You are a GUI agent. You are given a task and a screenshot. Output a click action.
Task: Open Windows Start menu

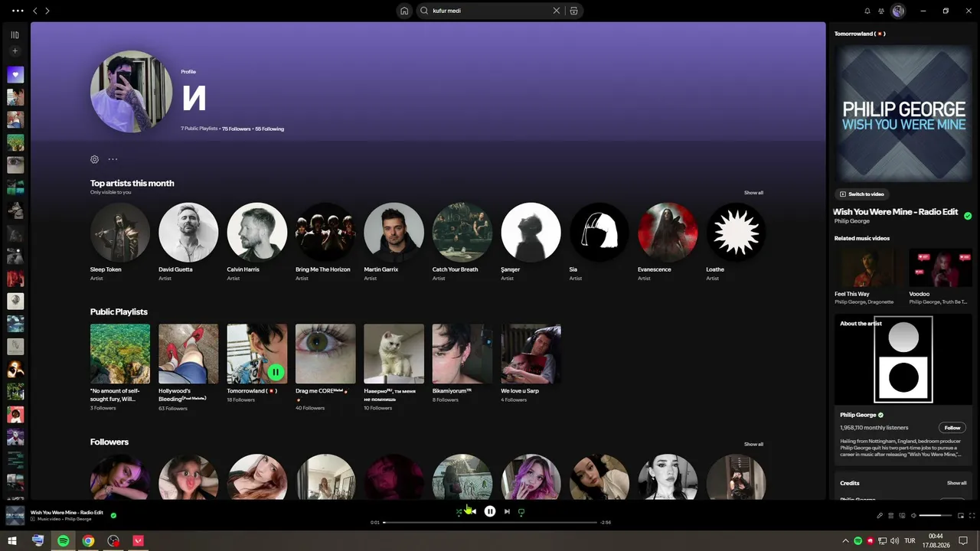tap(12, 540)
